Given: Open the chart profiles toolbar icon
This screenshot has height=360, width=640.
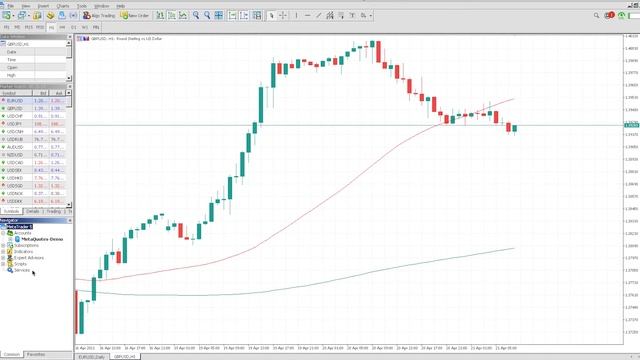Looking at the screenshot, I should (21, 16).
